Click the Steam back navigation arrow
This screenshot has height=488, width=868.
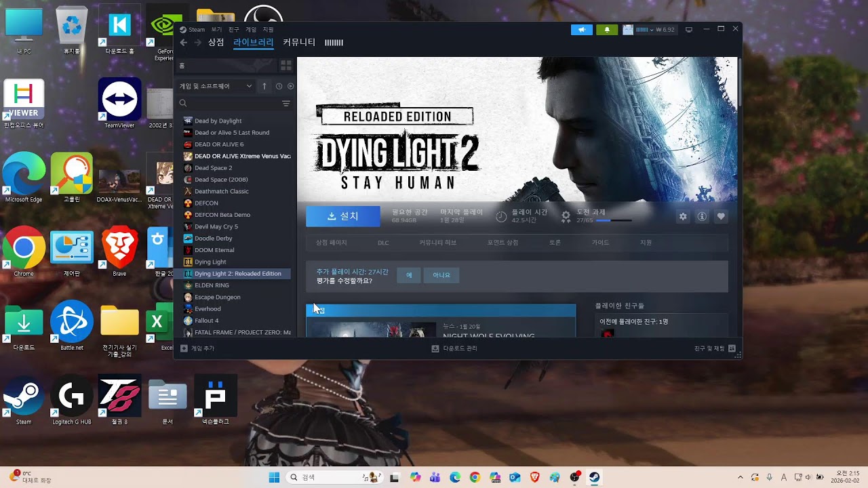184,43
